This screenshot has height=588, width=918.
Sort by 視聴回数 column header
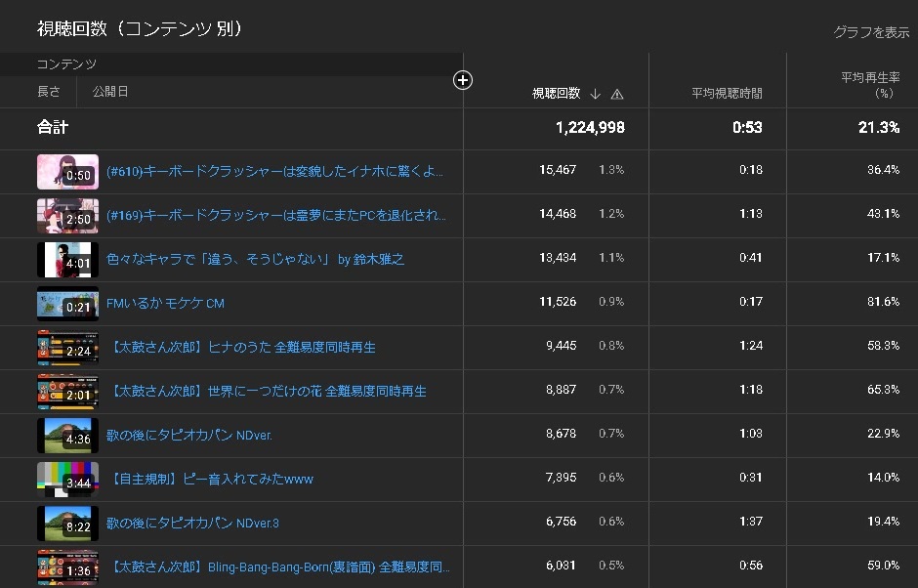tap(556, 94)
